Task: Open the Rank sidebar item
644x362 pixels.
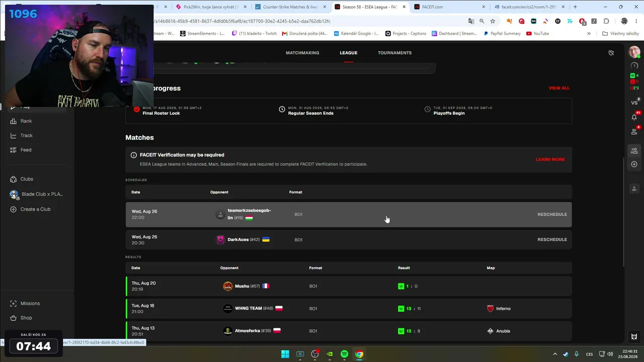Action: coord(21,121)
